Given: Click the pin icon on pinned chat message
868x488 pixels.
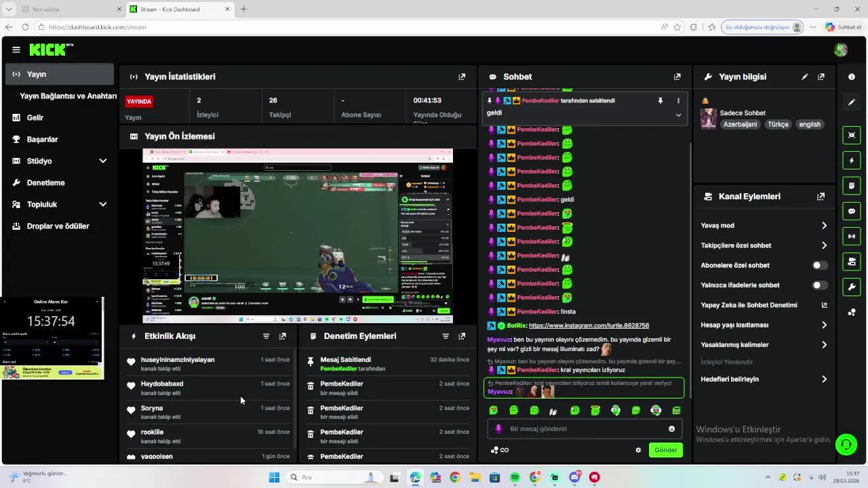Looking at the screenshot, I should [x=660, y=100].
